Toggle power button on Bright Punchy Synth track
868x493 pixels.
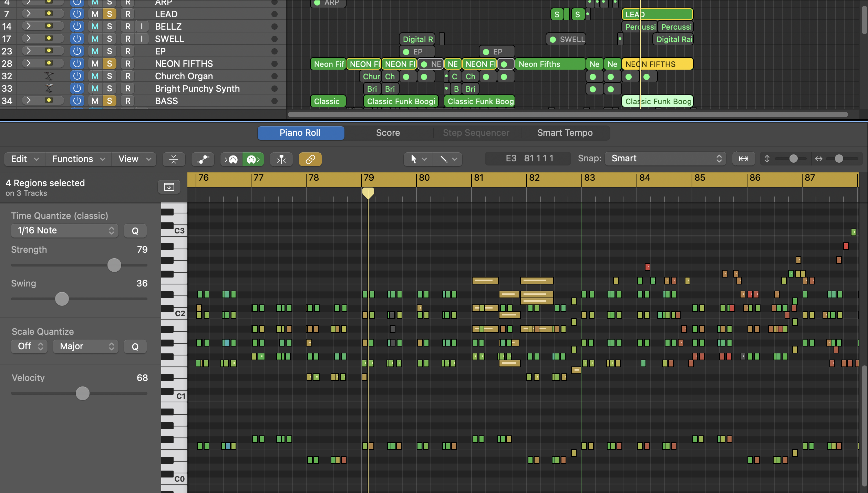pos(77,89)
